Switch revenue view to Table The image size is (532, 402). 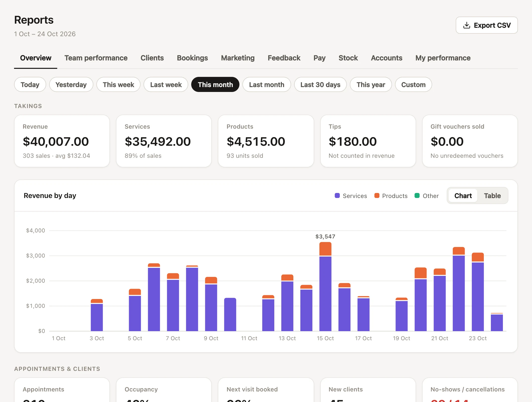(x=492, y=196)
